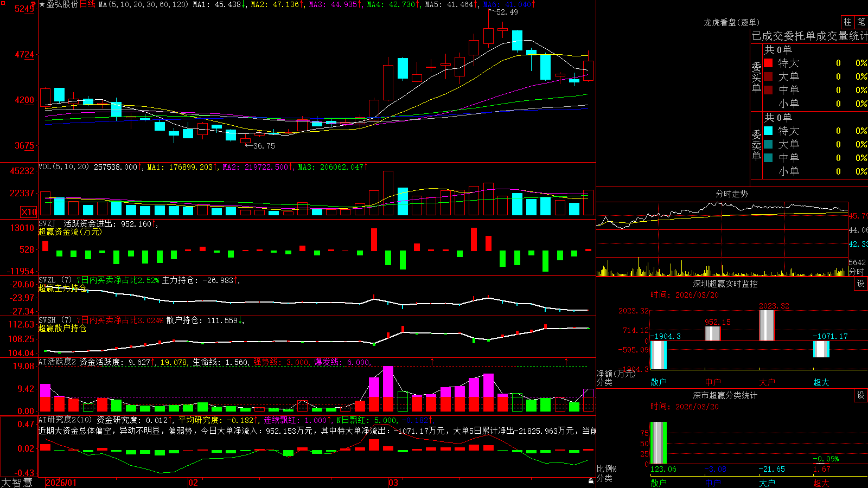868x488 pixels.
Task: Click the 龙虎看盘(逐单) panel title
Action: click(731, 22)
